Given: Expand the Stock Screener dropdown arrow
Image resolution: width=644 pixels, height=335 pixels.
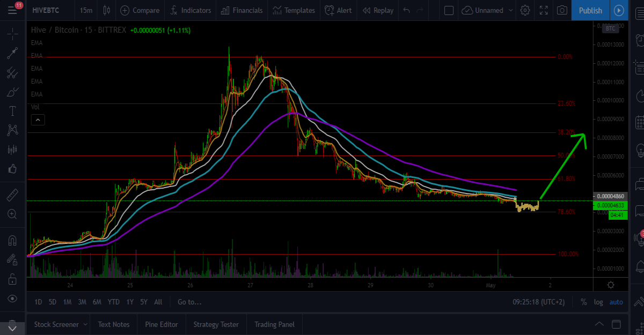Looking at the screenshot, I should 85,324.
